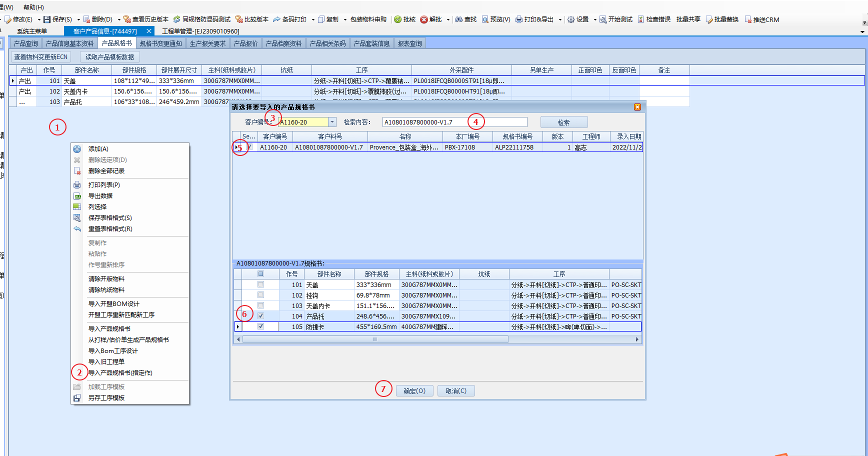Choose 导入产品规格书(指定作) in context menu

pyautogui.click(x=120, y=373)
